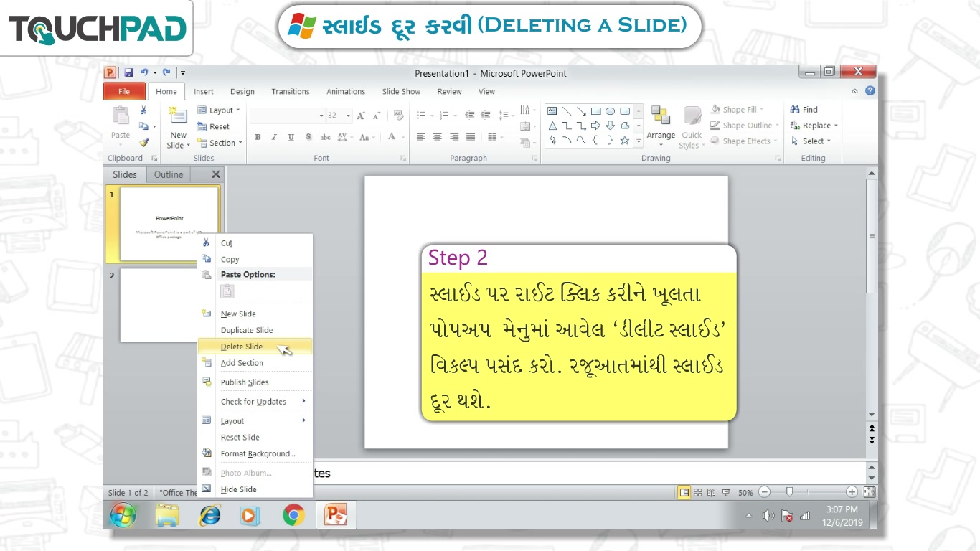This screenshot has height=551, width=980.
Task: Open the font name combo box
Action: (287, 116)
